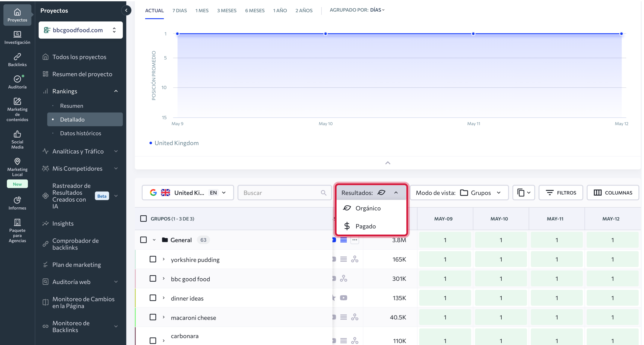Click the Buscar search input field

(x=285, y=192)
